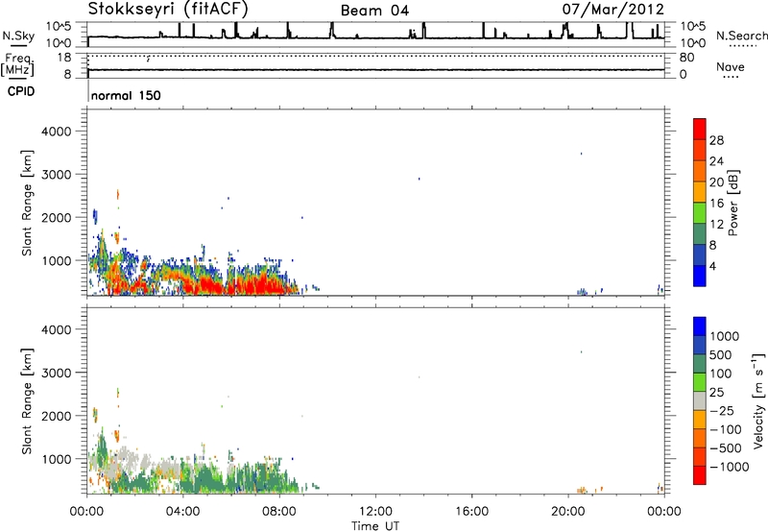Click the '3000' tick of the velocity panel

pyautogui.click(x=56, y=373)
